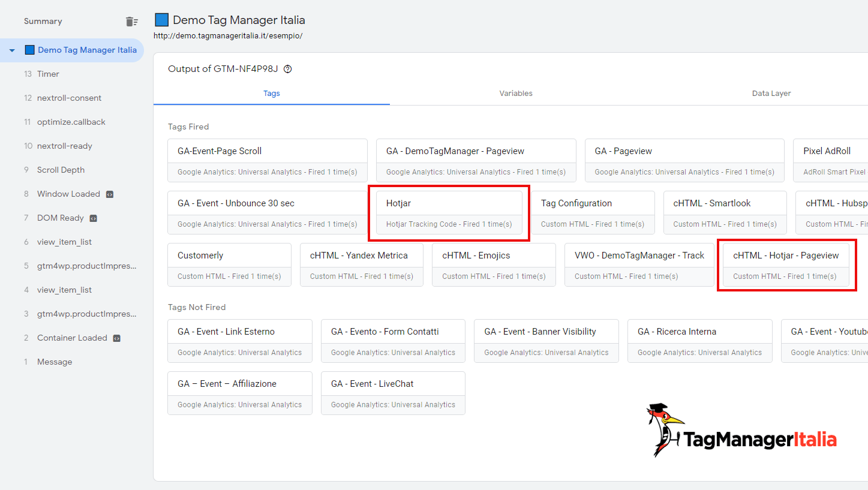868x490 pixels.
Task: Open the GA - Pageview tag card
Action: coord(684,161)
